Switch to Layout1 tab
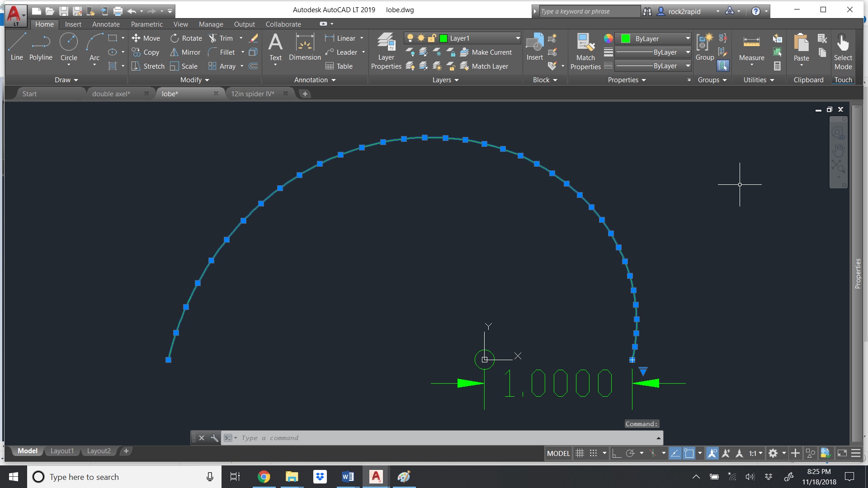Viewport: 868px width, 488px height. click(62, 451)
